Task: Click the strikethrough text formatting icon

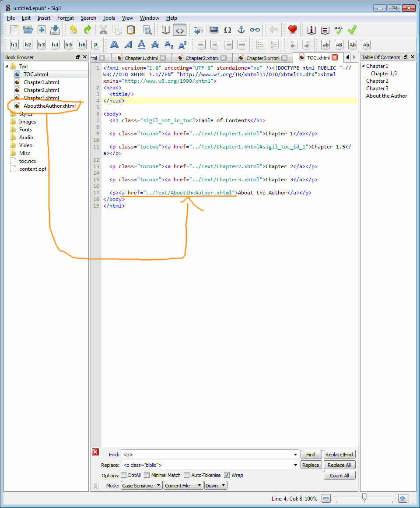Action: coord(155,45)
